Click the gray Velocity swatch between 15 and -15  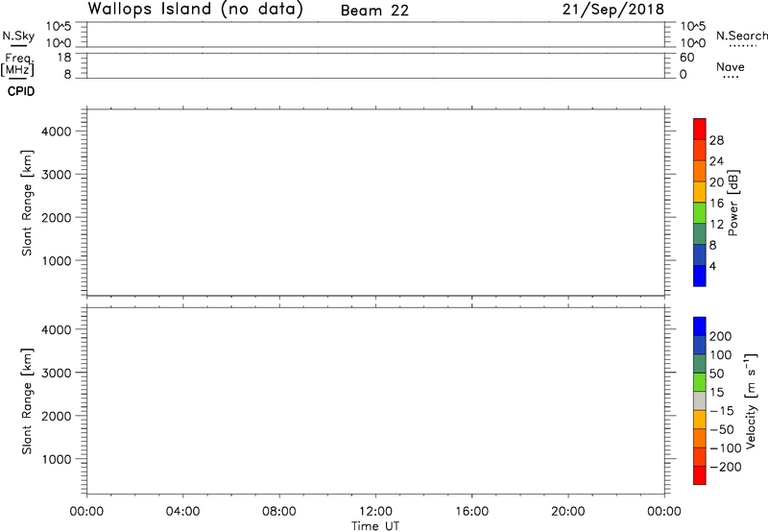[699, 399]
